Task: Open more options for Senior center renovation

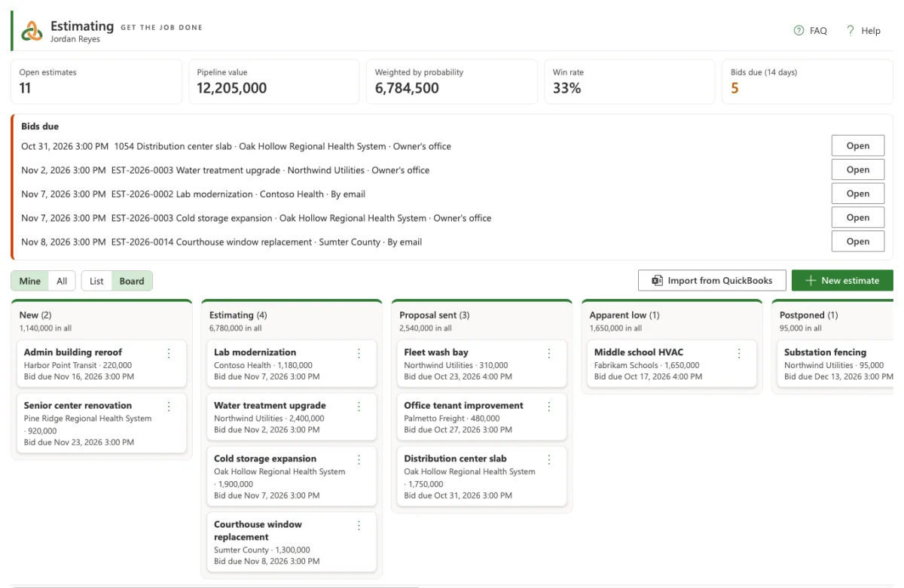Action: 169,407
